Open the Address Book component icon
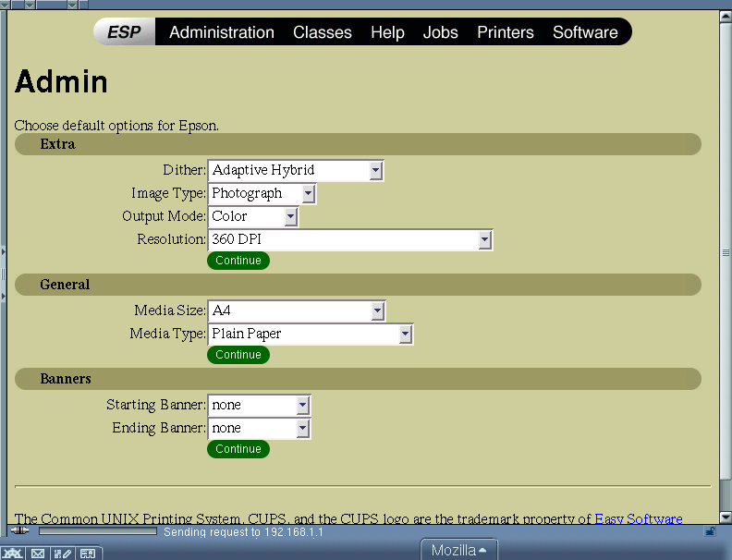 [x=88, y=554]
